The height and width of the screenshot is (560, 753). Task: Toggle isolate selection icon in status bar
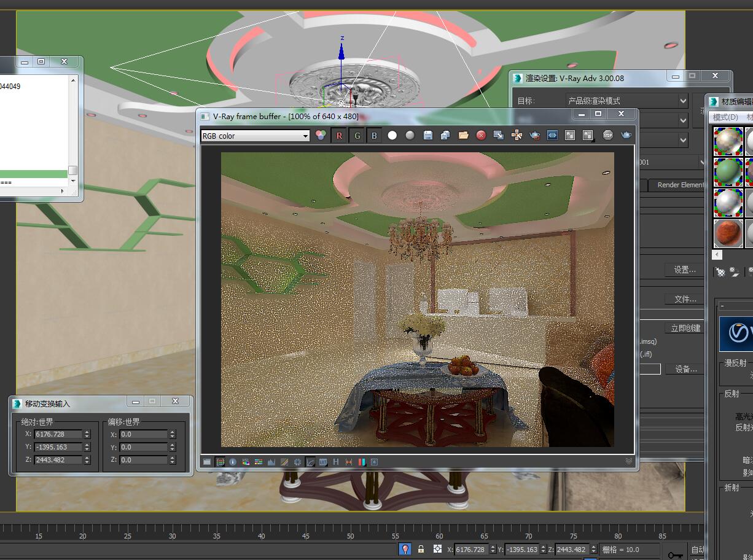pos(405,549)
